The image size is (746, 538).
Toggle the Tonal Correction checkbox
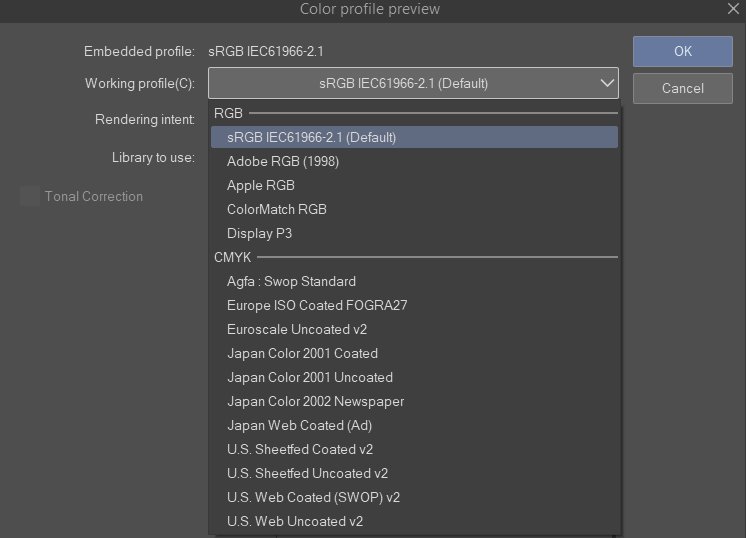pyautogui.click(x=30, y=196)
